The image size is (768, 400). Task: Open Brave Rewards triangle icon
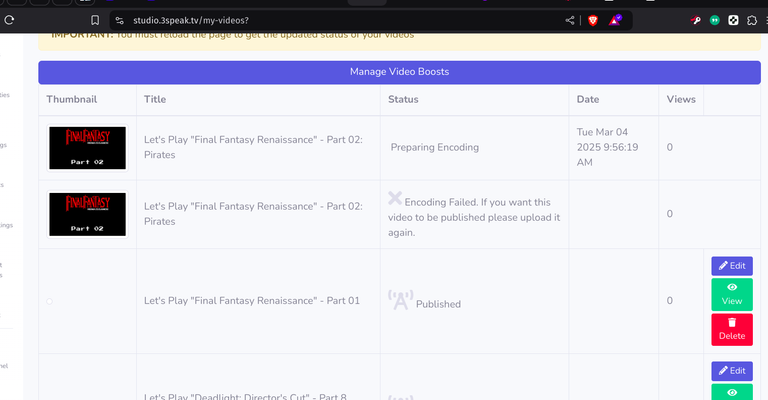[x=615, y=20]
